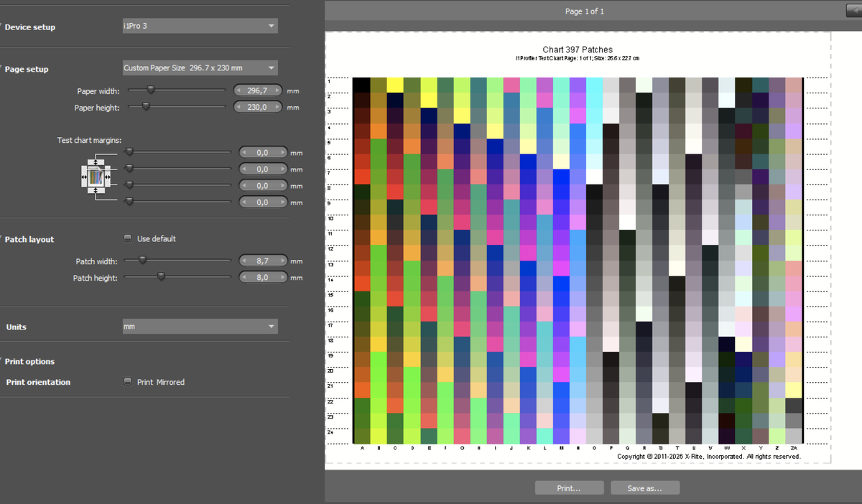The width and height of the screenshot is (862, 504).
Task: Click the Patch height slider handle
Action: pyautogui.click(x=161, y=277)
